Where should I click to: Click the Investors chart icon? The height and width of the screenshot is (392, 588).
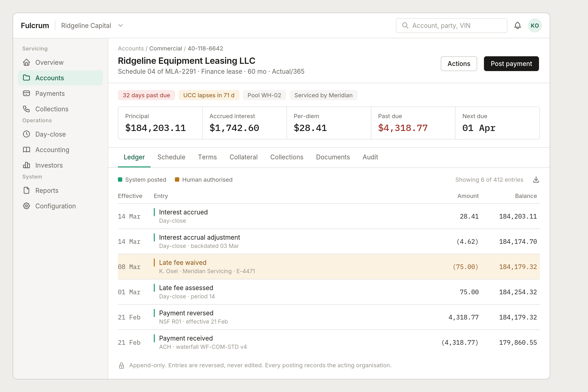(x=26, y=165)
